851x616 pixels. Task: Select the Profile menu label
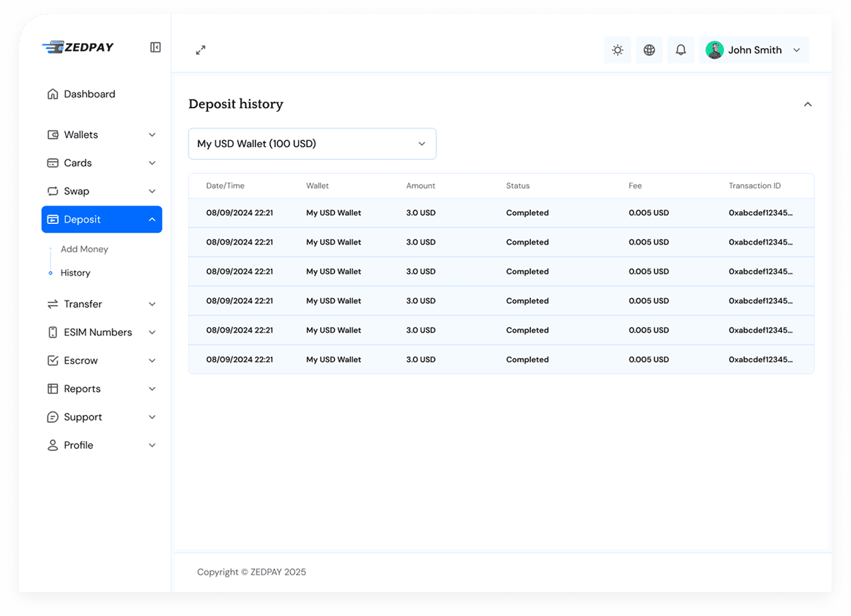[x=78, y=445]
